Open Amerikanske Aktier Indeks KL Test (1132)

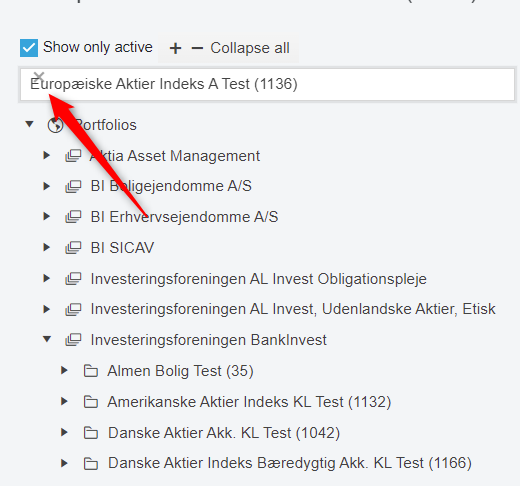click(249, 402)
